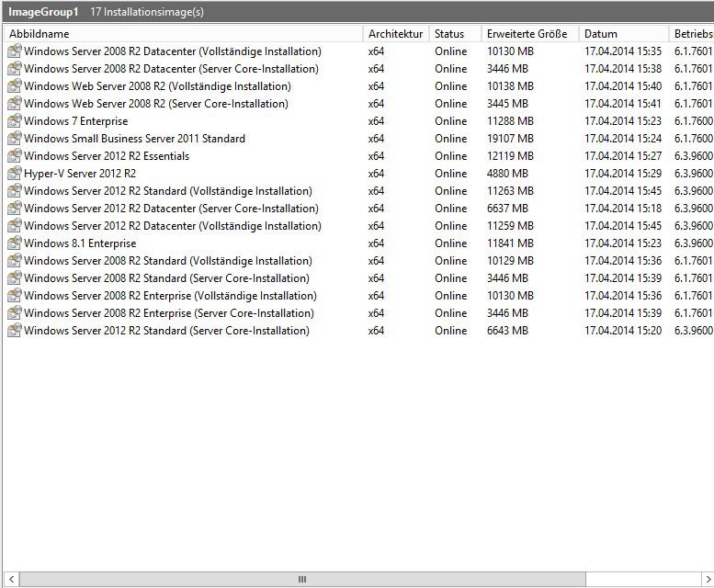This screenshot has width=714, height=588.
Task: Select the Hyper-V Server 2012 R2 name
Action: click(80, 174)
